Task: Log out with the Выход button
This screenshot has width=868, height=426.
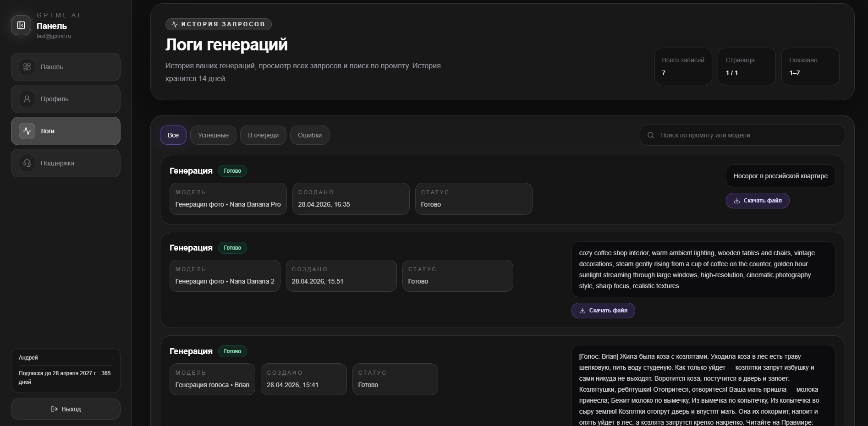Action: [66, 409]
